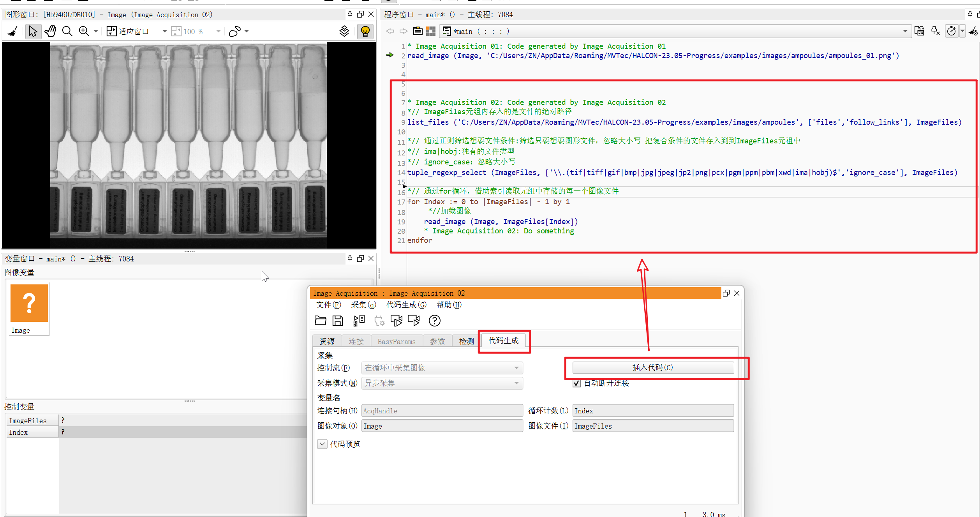Toggle the yellow lightbulb icon
Image resolution: width=980 pixels, height=517 pixels.
[x=365, y=31]
